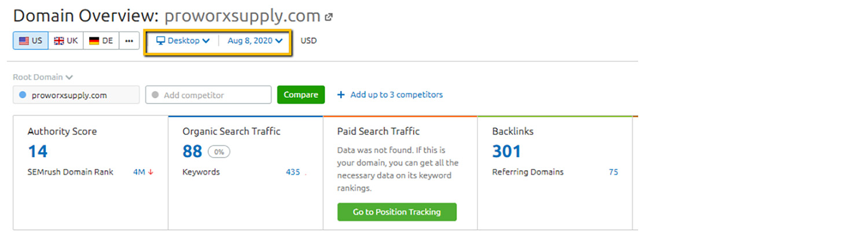Screen dimensions: 868x234
Task: Click the plus icon to add competitors
Action: pos(341,95)
